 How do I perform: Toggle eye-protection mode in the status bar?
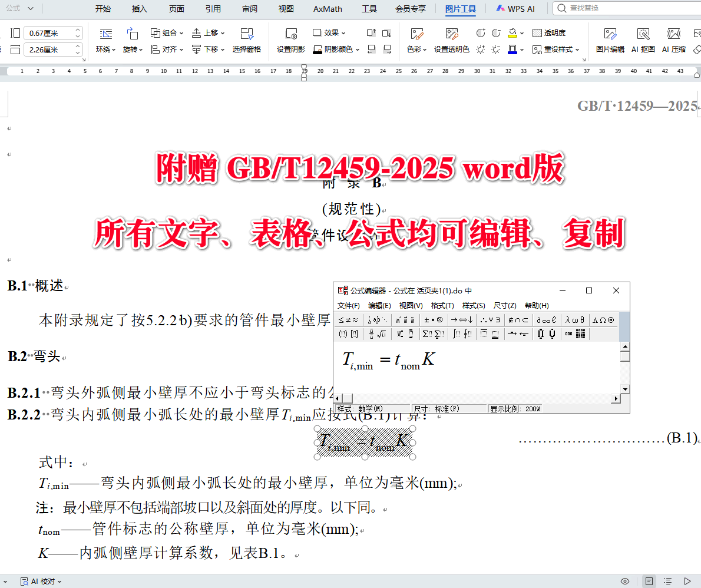626,581
